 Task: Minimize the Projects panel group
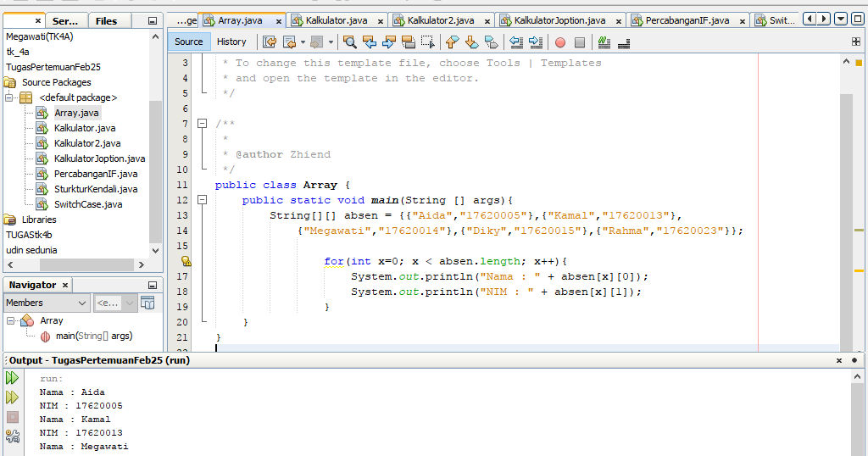(x=153, y=21)
